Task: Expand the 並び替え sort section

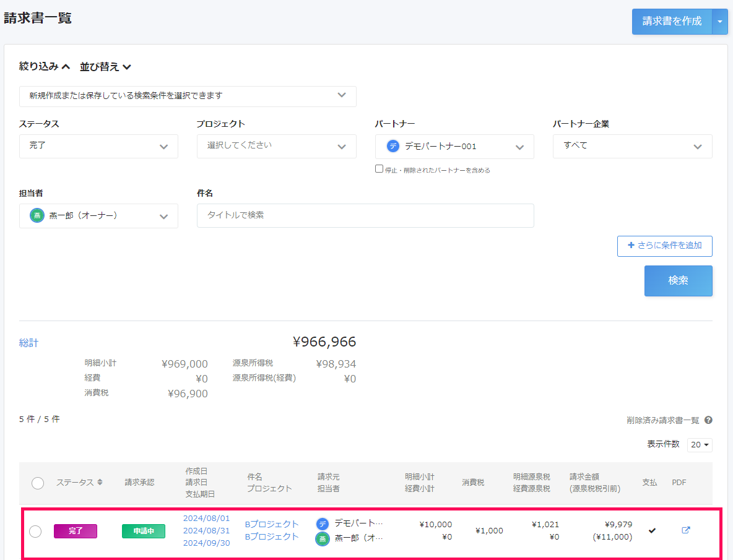Action: [105, 67]
